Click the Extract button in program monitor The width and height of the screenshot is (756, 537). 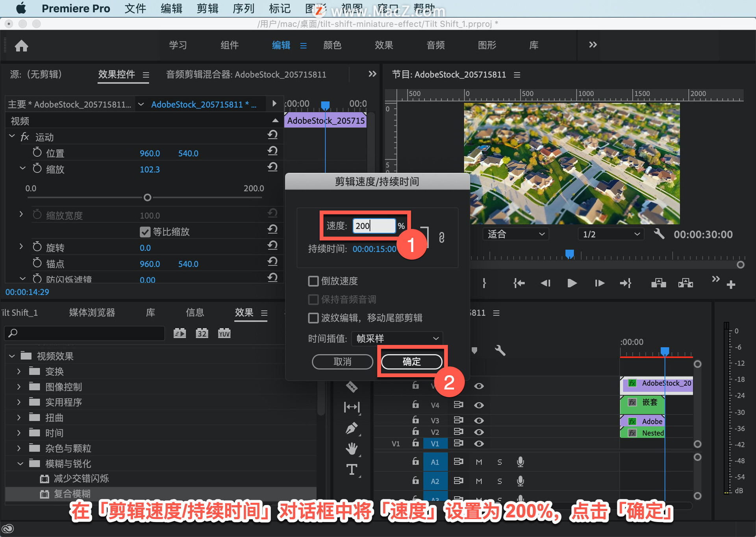click(x=686, y=283)
